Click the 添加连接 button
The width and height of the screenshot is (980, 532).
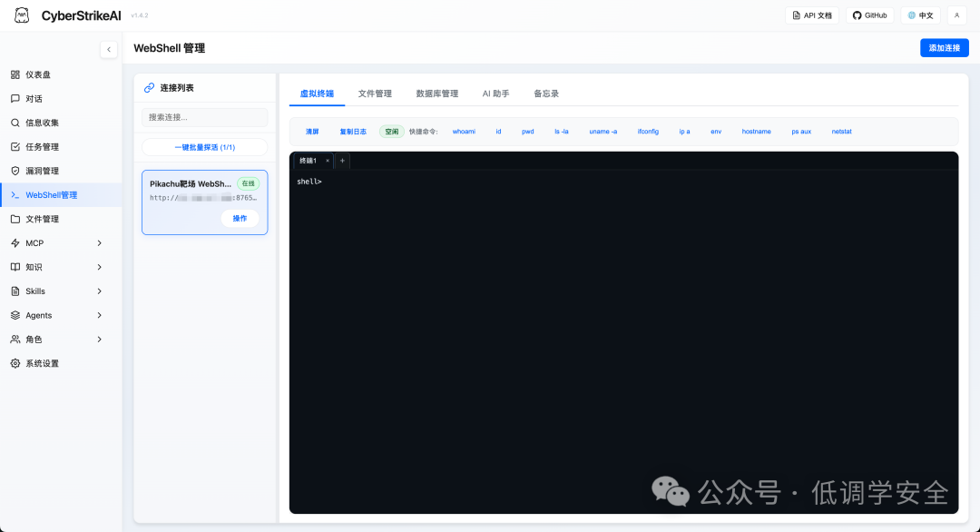(945, 48)
